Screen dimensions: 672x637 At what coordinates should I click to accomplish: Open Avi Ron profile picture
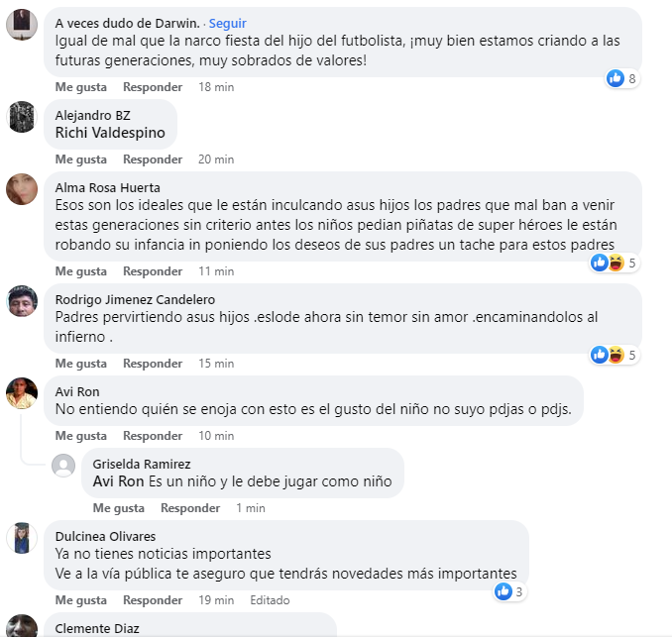coord(22,393)
